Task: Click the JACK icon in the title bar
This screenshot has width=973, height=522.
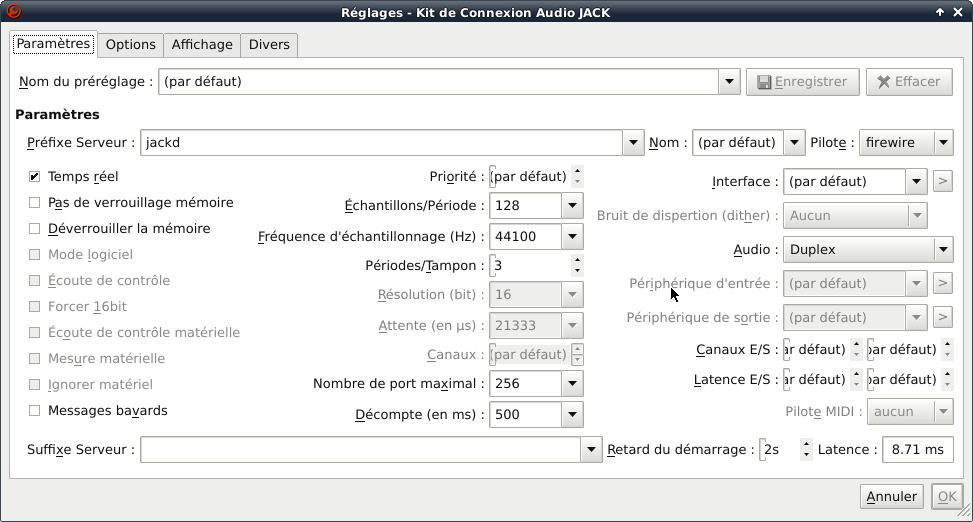Action: coord(12,12)
